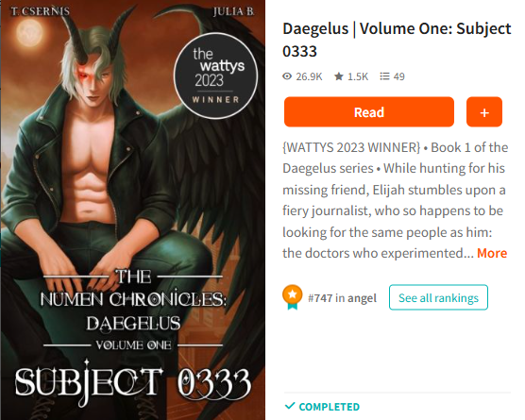Click the list parts icon
Image resolution: width=525 pixels, height=420 pixels.
pos(384,76)
